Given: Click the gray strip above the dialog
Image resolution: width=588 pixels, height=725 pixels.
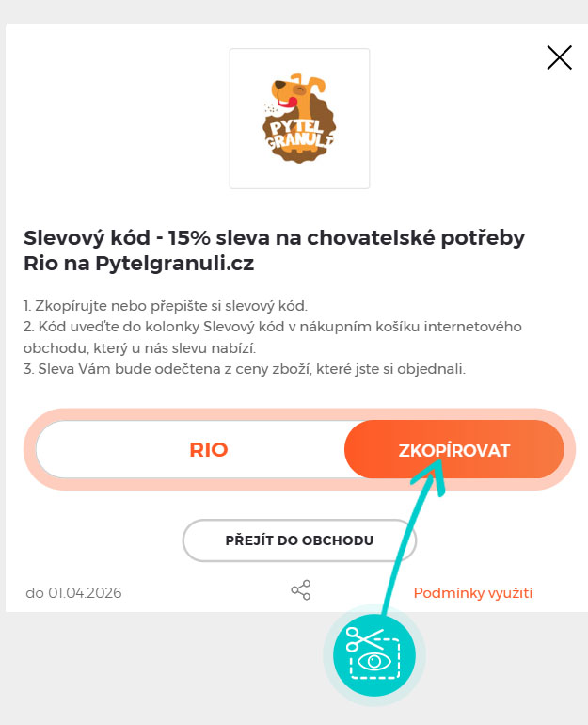Looking at the screenshot, I should click(x=294, y=11).
